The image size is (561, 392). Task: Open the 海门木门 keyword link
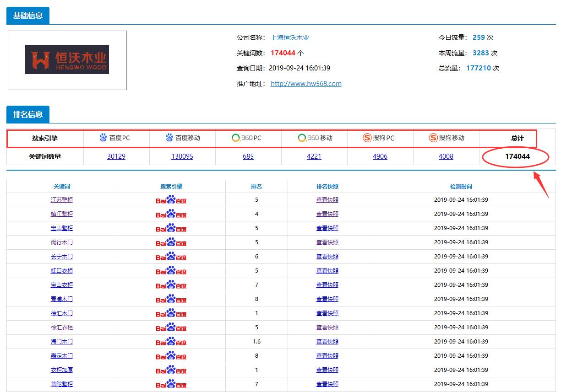click(x=62, y=342)
